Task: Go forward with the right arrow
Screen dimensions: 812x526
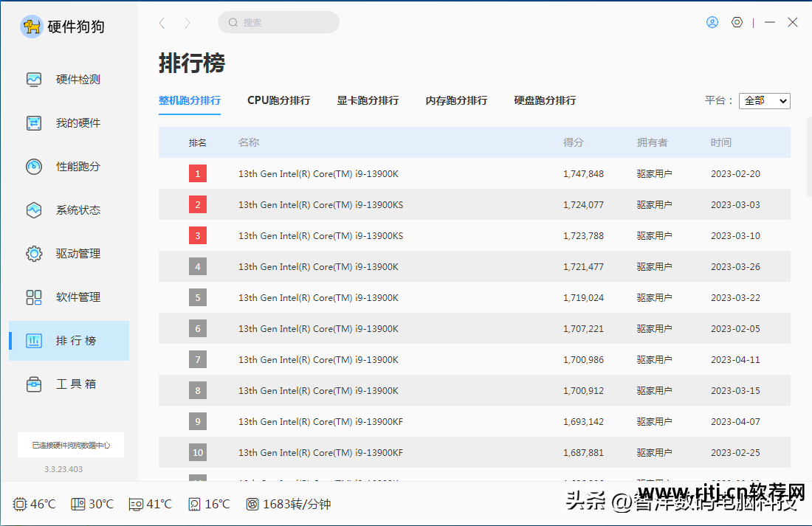Action: coord(187,23)
